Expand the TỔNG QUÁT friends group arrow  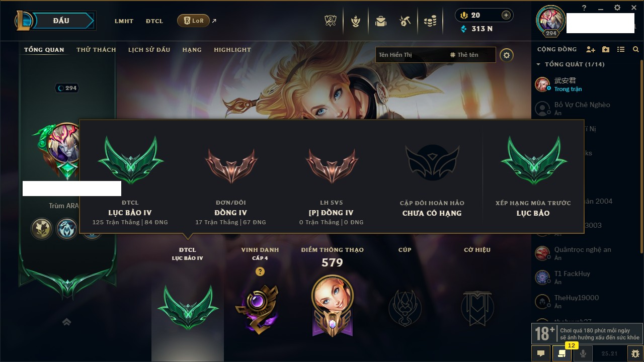tap(538, 64)
